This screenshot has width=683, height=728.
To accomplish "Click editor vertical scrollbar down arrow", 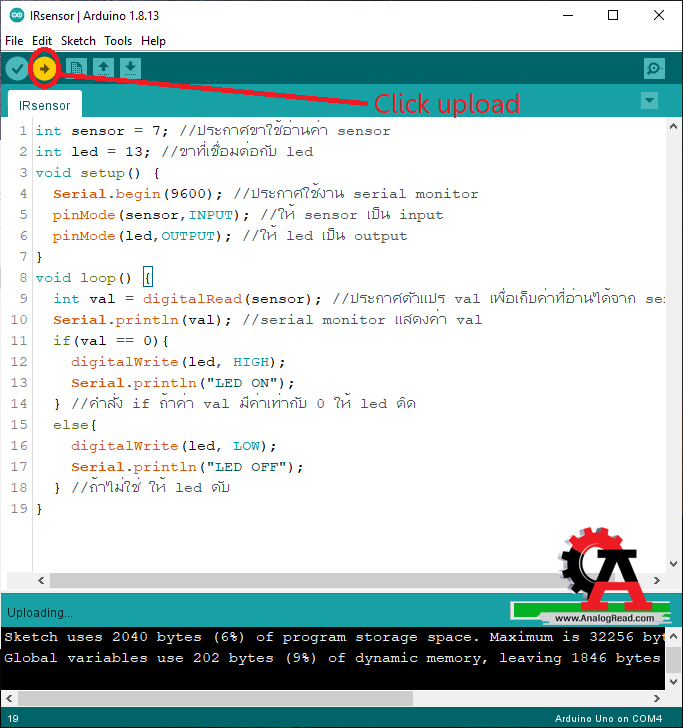I will pyautogui.click(x=673, y=564).
